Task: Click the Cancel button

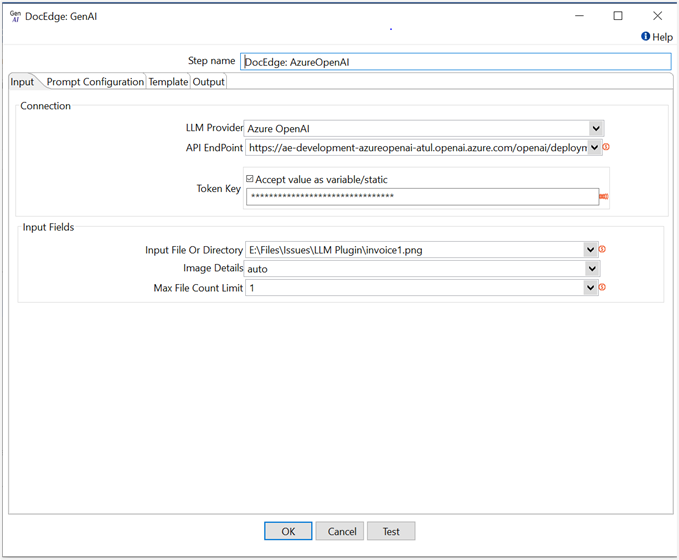Action: [342, 531]
